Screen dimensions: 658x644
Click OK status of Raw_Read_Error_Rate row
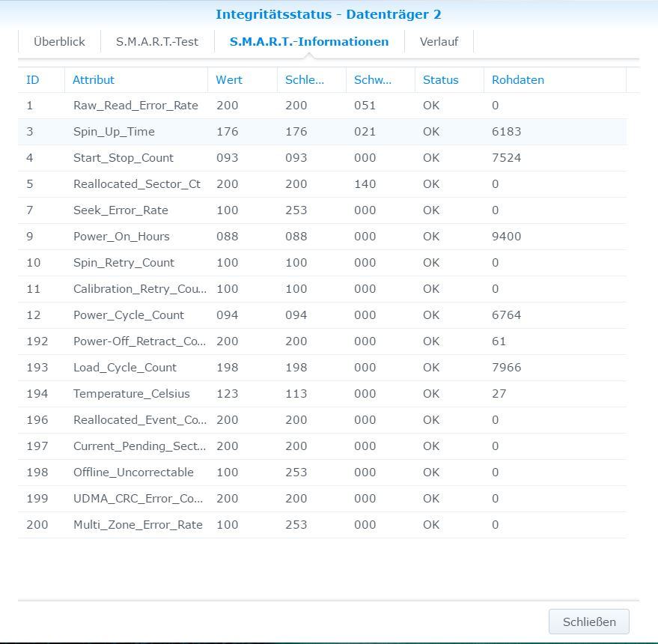[x=431, y=106]
